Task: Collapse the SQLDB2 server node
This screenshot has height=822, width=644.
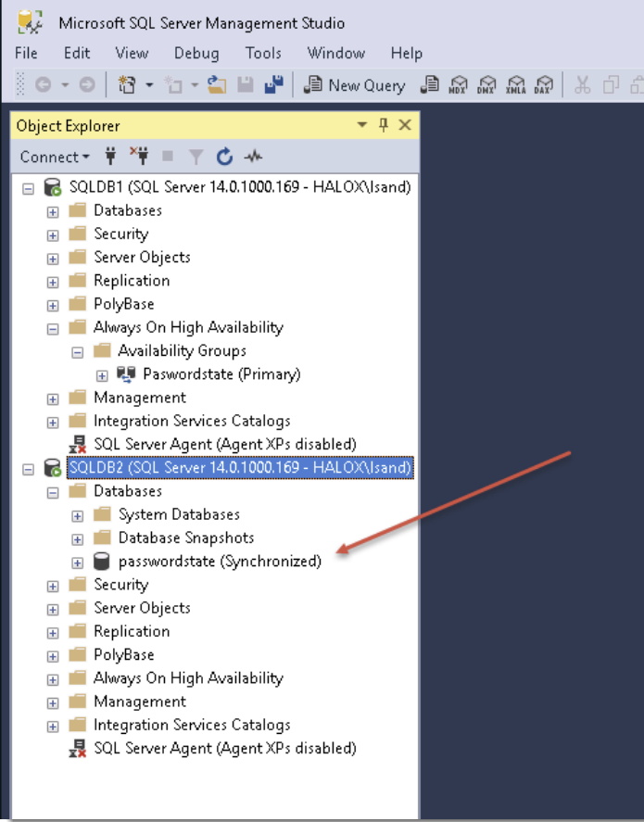Action: [x=29, y=469]
